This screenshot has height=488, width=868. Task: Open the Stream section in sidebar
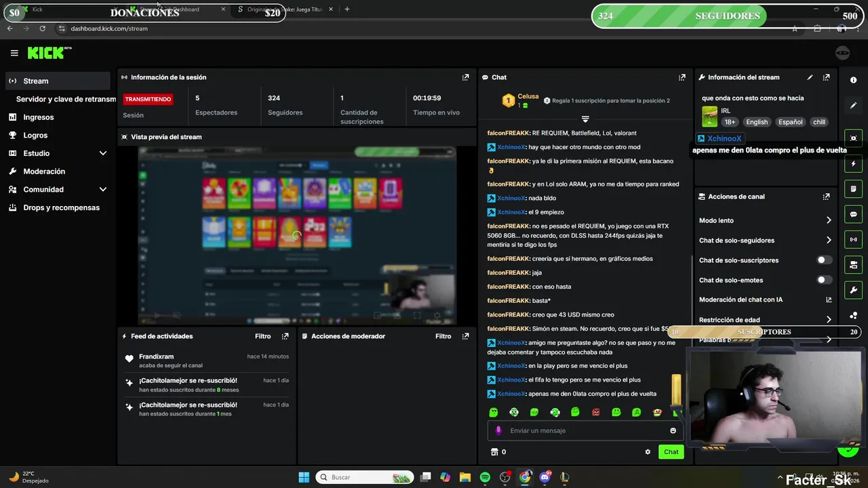pyautogui.click(x=57, y=81)
